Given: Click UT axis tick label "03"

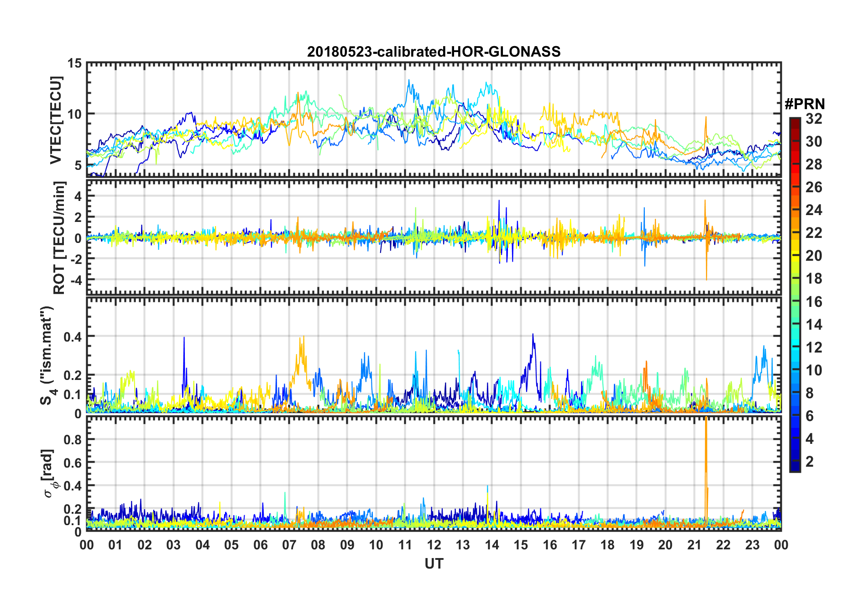Looking at the screenshot, I should [x=173, y=545].
